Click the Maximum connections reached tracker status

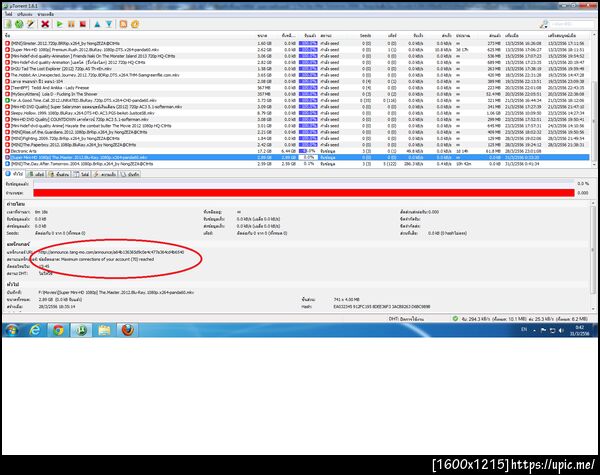[96, 259]
